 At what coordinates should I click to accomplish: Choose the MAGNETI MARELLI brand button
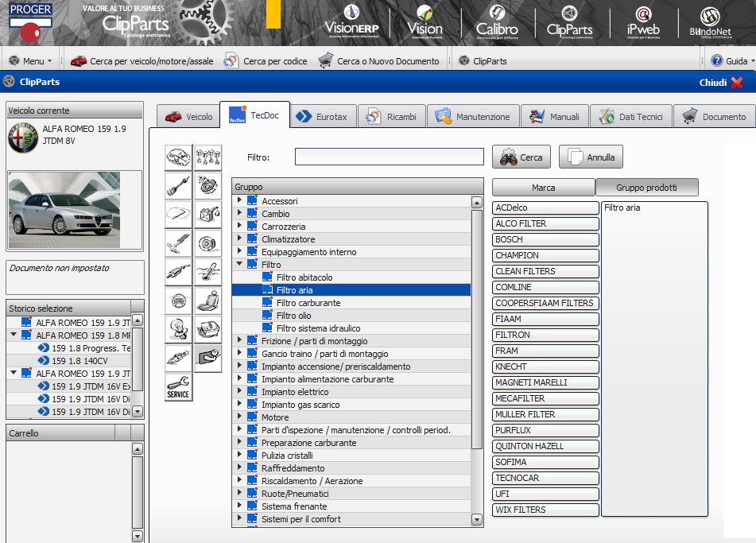546,383
